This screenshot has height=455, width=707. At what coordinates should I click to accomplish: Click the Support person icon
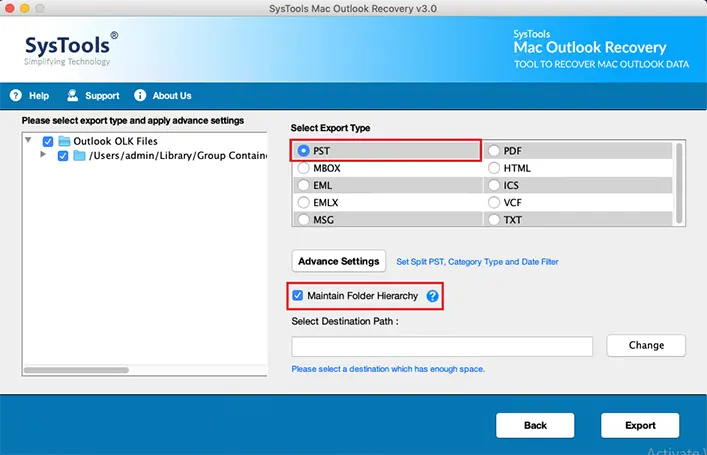73,96
